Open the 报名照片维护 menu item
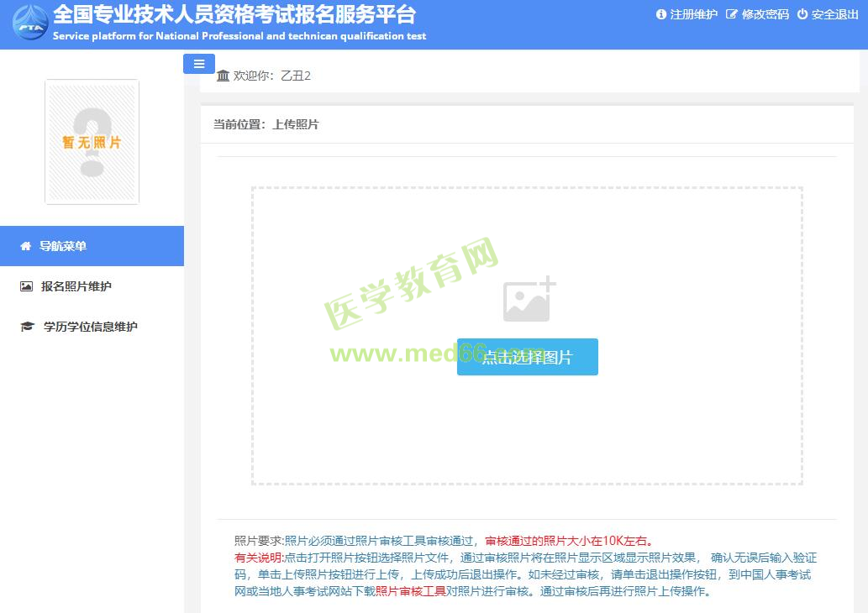868x613 pixels. click(x=76, y=286)
